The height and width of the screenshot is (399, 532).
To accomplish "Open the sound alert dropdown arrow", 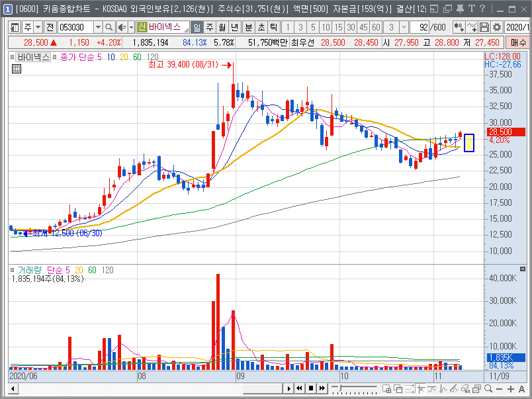I will pos(131,27).
